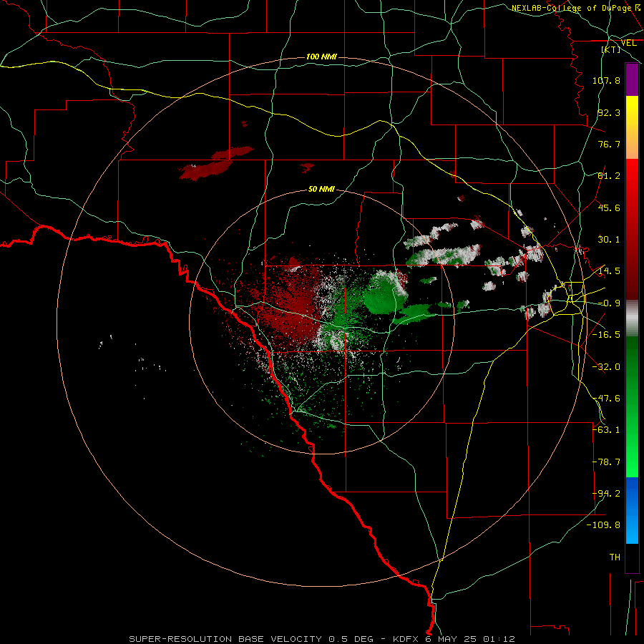The width and height of the screenshot is (644, 644).
Task: Click the -47.6 velocity scale value
Action: (x=606, y=399)
